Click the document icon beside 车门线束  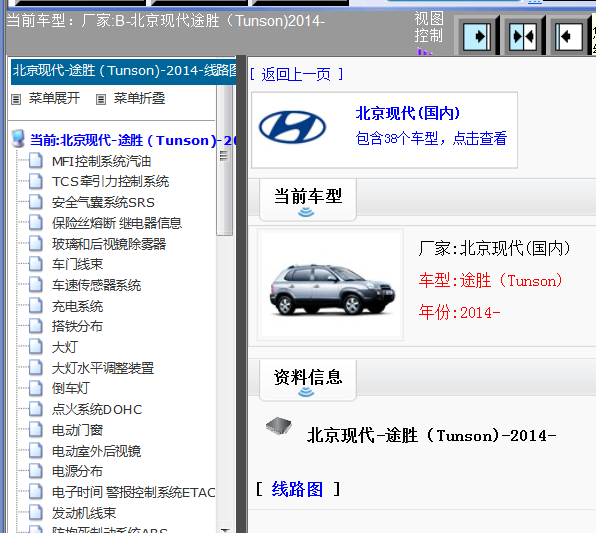(36, 264)
